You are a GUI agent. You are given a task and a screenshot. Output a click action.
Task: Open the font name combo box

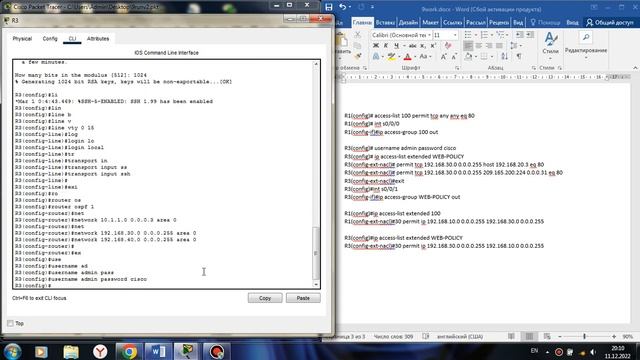[x=400, y=35]
